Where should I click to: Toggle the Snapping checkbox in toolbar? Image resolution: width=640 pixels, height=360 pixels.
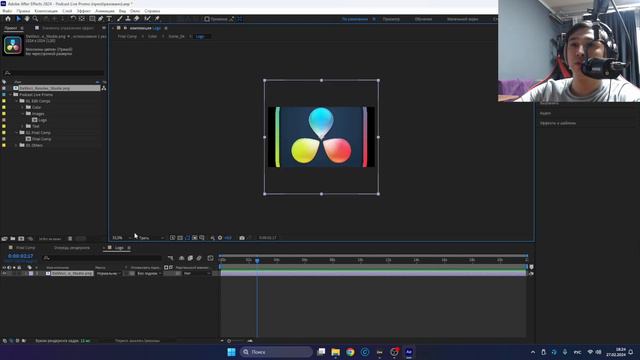tap(207, 19)
